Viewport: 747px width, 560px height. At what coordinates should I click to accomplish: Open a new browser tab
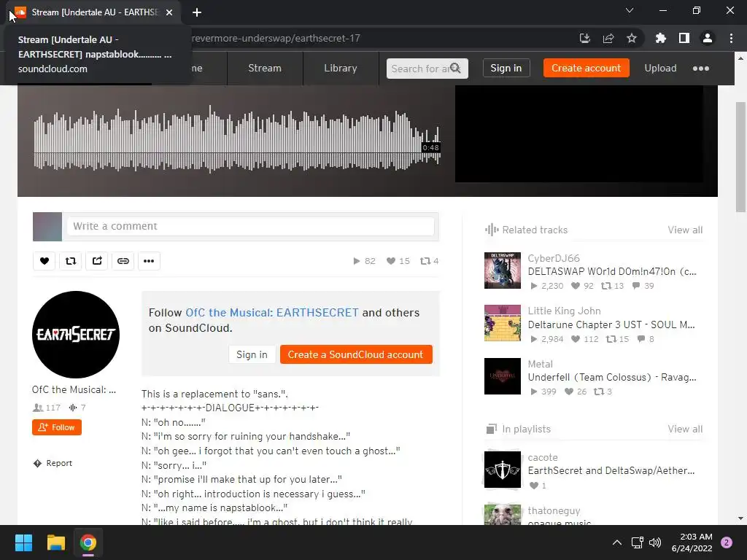click(x=197, y=12)
